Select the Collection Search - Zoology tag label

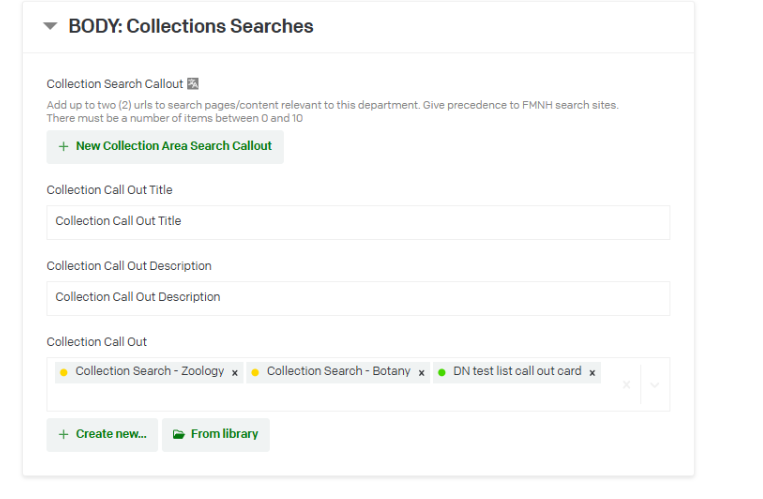150,371
